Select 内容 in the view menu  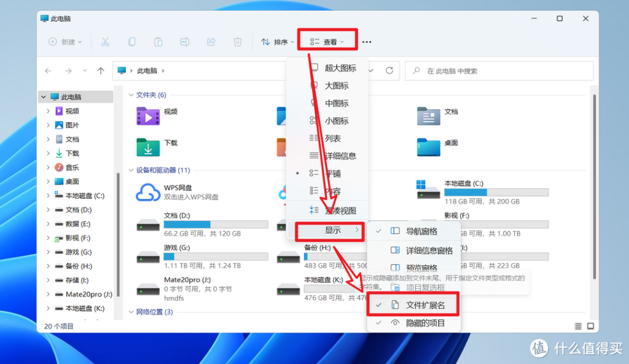pyautogui.click(x=327, y=192)
